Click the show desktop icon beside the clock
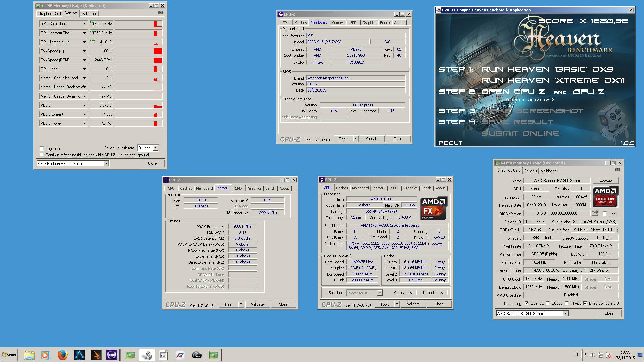The image size is (644, 362). coord(640,355)
